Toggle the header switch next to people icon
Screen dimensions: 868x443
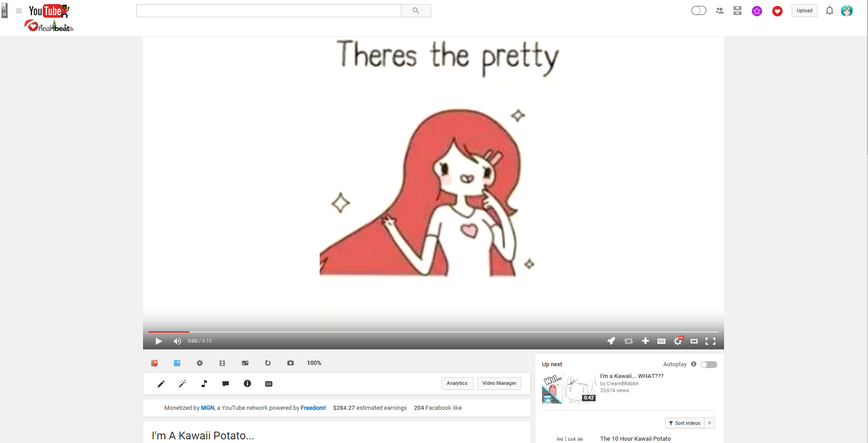(699, 10)
